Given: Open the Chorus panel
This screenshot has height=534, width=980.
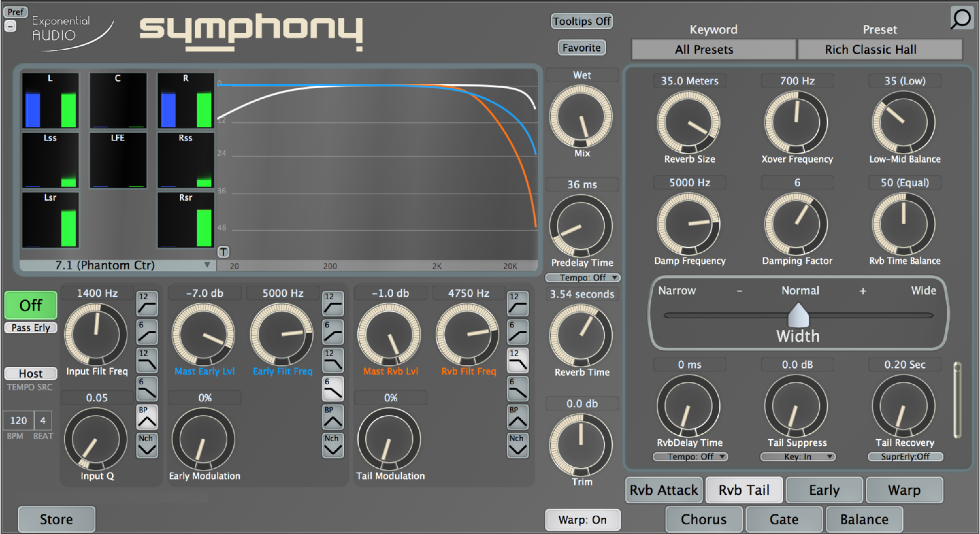Looking at the screenshot, I should (x=703, y=519).
